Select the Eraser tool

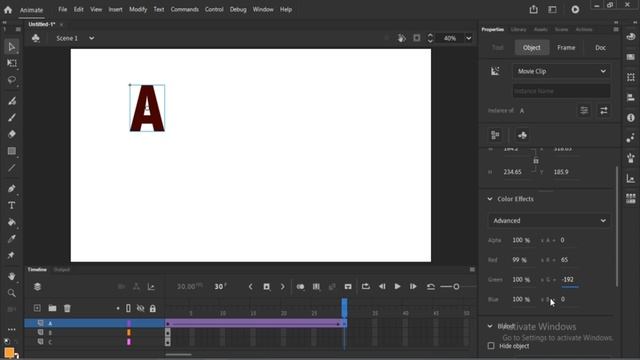(x=11, y=134)
